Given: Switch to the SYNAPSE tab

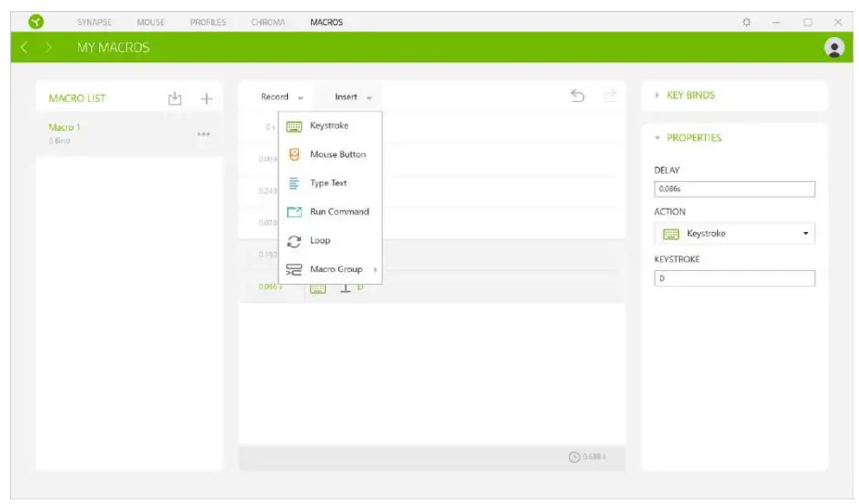Looking at the screenshot, I should tap(94, 22).
